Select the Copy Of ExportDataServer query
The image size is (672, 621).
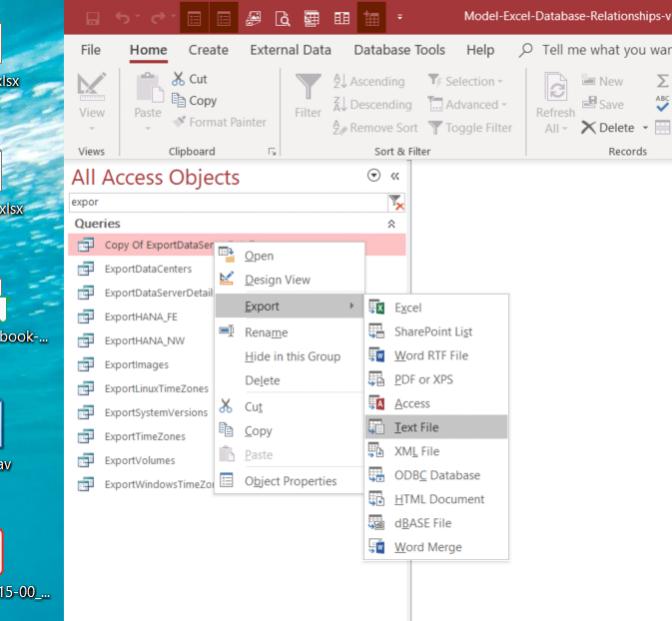pos(237,245)
